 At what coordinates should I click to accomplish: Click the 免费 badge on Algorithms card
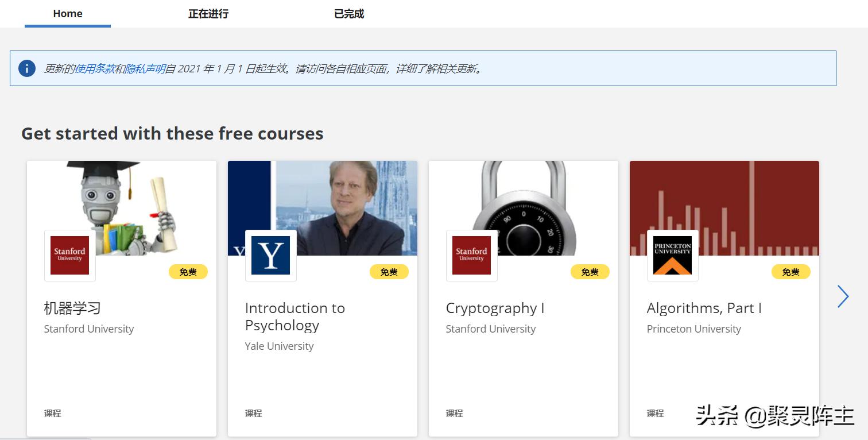[x=791, y=272]
